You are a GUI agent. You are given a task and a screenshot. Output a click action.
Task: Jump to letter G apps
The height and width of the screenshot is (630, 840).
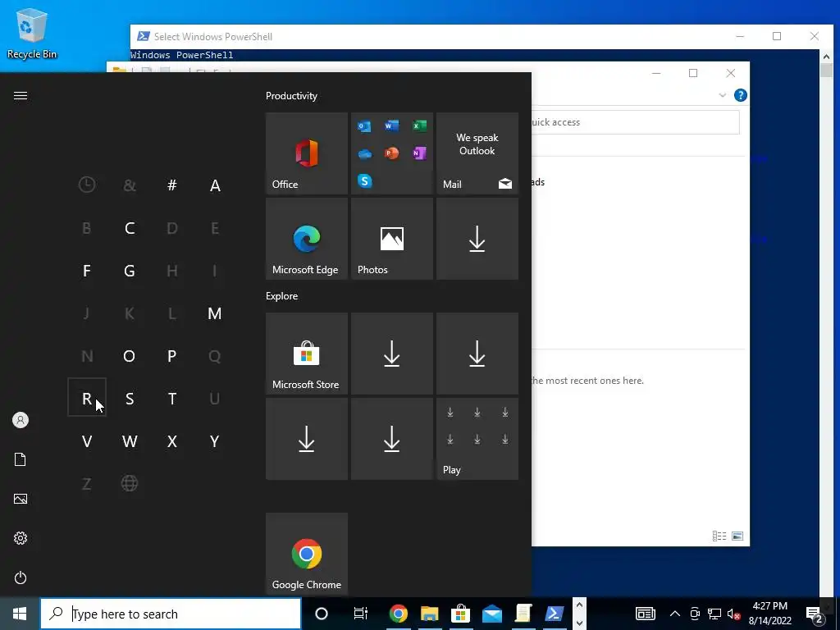click(130, 271)
